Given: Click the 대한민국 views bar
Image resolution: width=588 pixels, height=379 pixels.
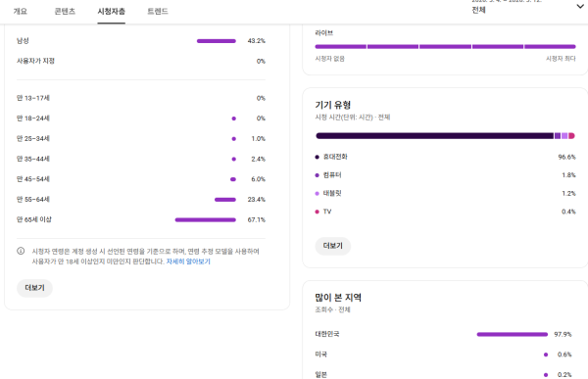Looking at the screenshot, I should point(513,334).
